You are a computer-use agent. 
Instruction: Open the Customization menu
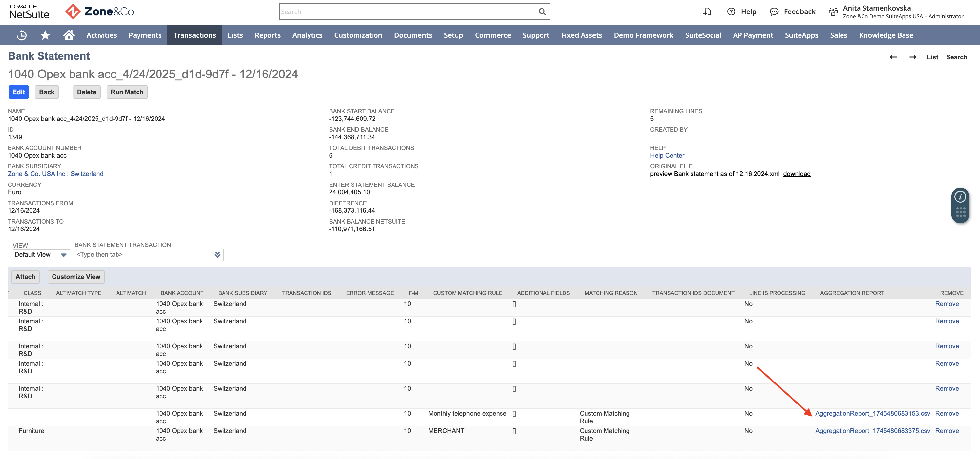(x=358, y=35)
